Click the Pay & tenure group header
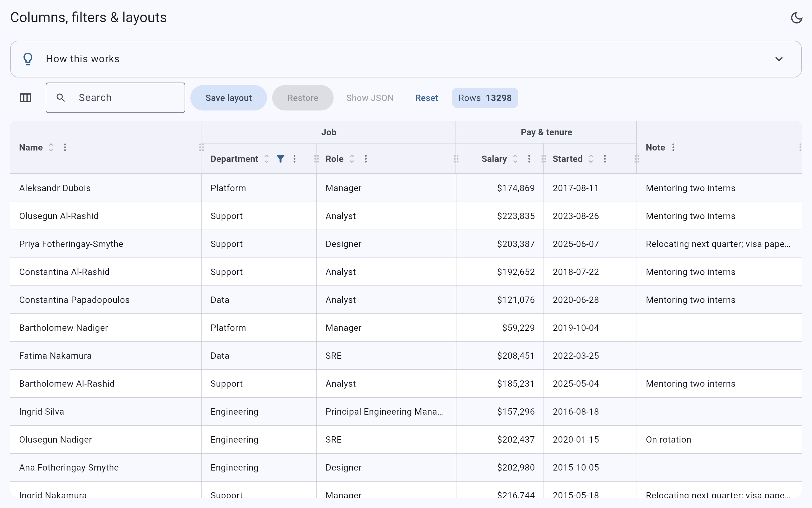The height and width of the screenshot is (508, 812). (x=546, y=132)
